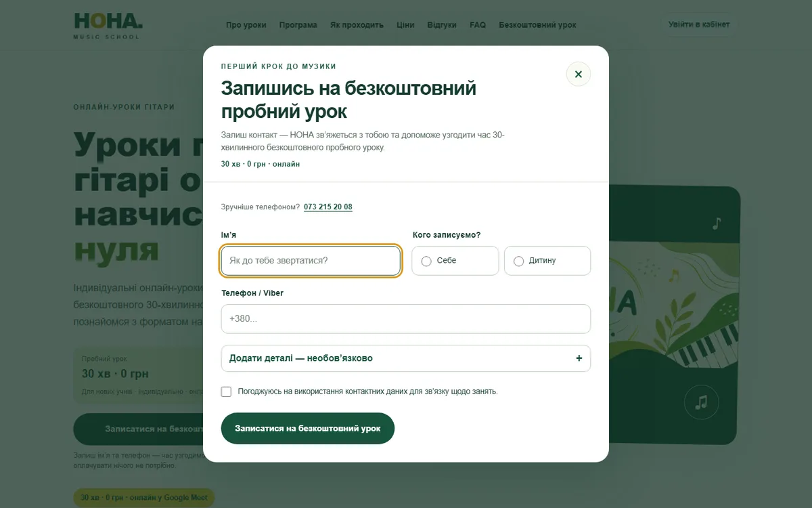Image resolution: width=812 pixels, height=508 pixels.
Task: Open Про уроки in the navigation
Action: [246, 25]
